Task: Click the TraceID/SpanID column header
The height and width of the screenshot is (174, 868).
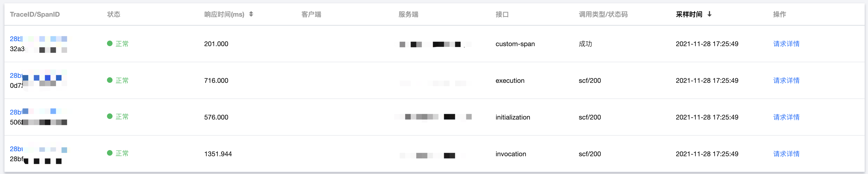Action: tap(35, 14)
